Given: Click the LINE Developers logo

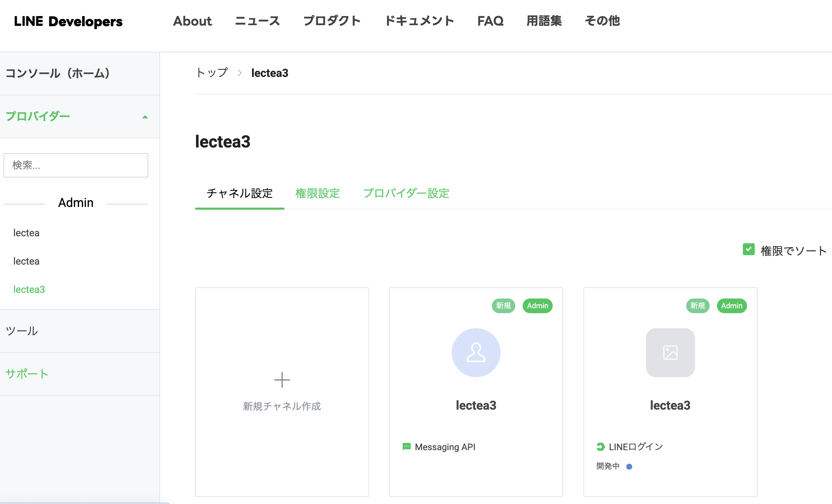Looking at the screenshot, I should (x=69, y=21).
